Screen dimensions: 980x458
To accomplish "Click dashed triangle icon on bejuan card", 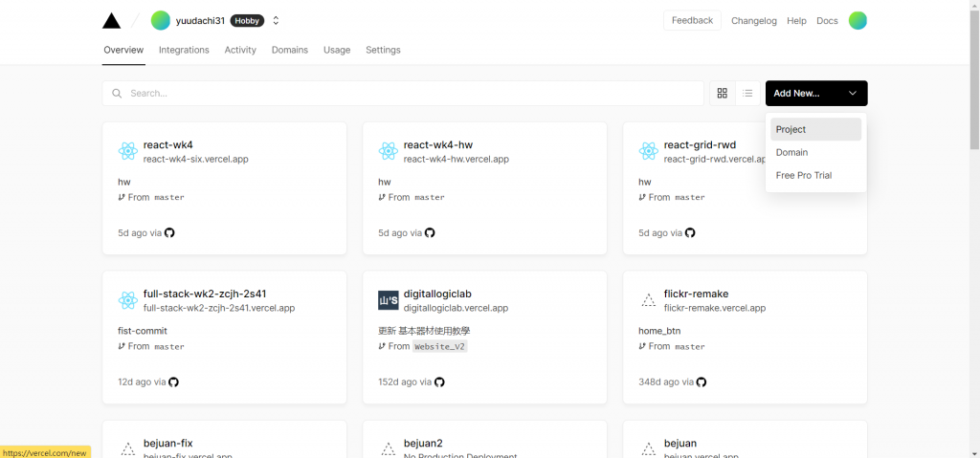I will tap(648, 449).
